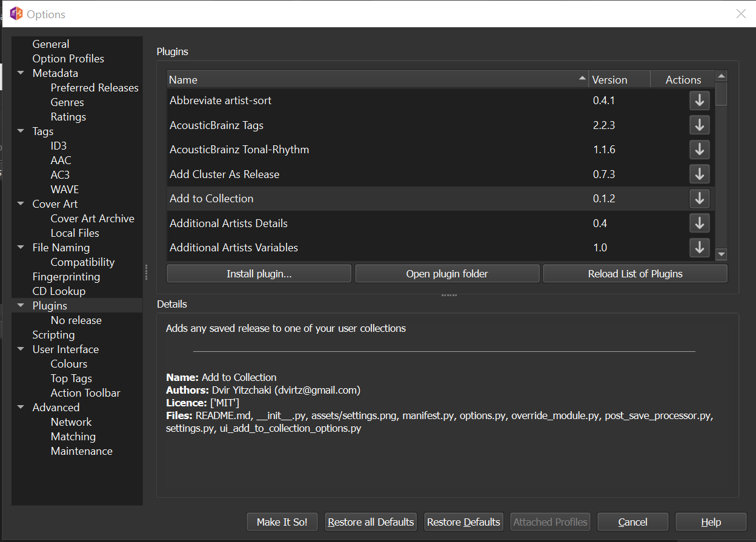This screenshot has width=756, height=542.
Task: Collapse the User Interface tree section
Action: click(x=21, y=349)
